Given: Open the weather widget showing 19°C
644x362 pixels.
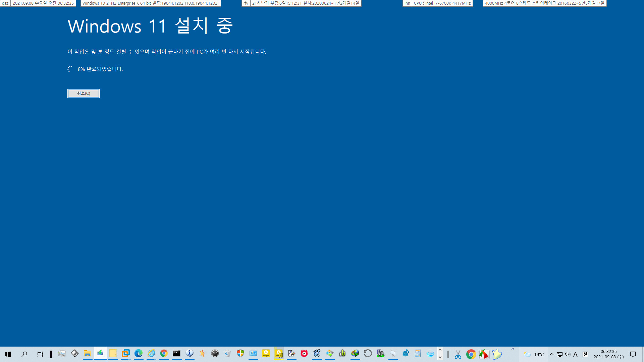Looking at the screenshot, I should 534,354.
